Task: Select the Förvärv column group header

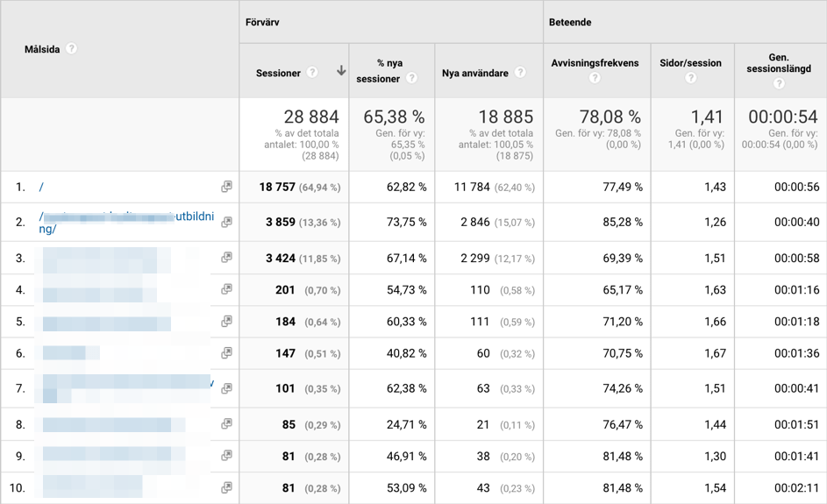Action: pyautogui.click(x=262, y=22)
